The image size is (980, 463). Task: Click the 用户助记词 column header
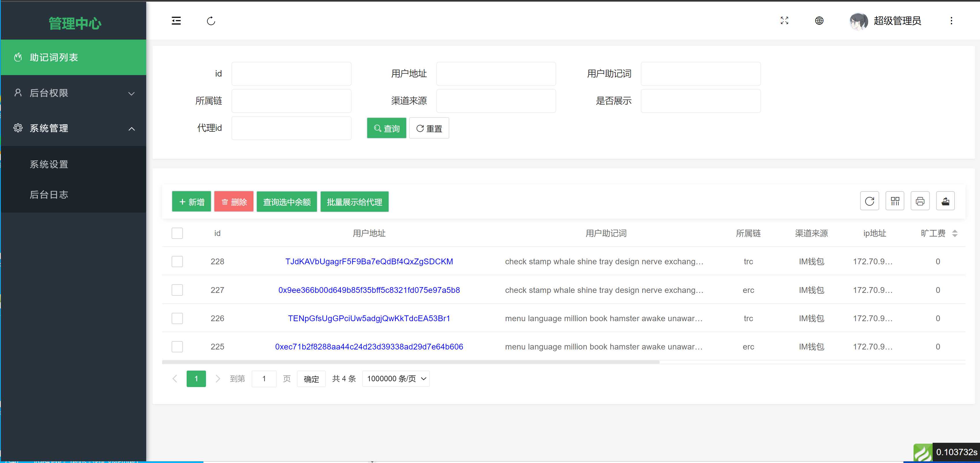606,233
